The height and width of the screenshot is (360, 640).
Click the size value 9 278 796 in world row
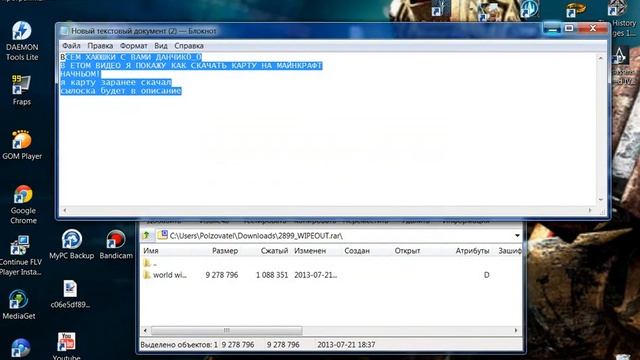222,275
